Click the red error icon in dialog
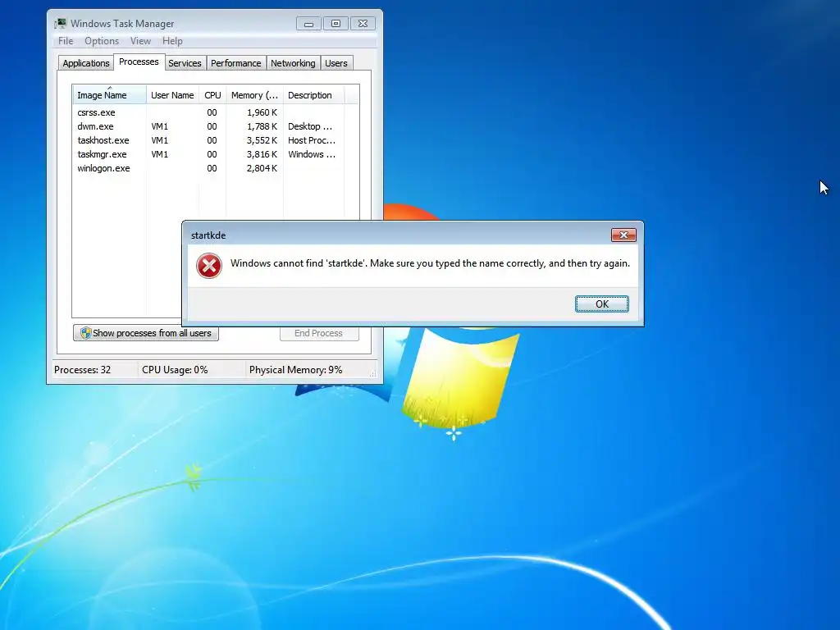Viewport: 840px width, 630px height. coord(209,266)
